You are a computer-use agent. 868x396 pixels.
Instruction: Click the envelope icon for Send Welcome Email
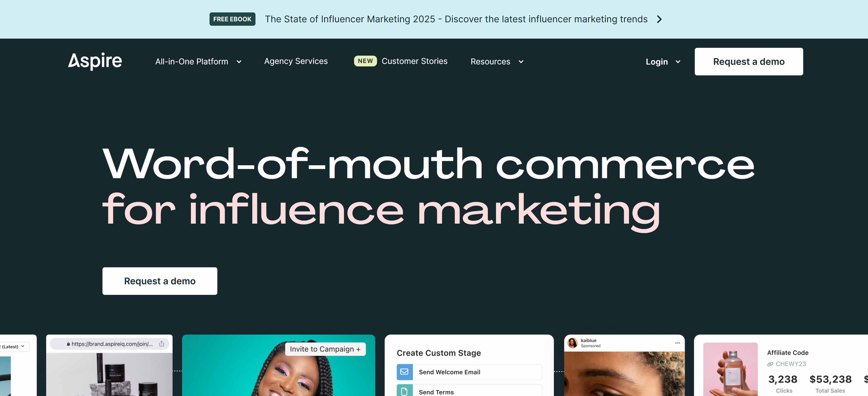tap(404, 372)
